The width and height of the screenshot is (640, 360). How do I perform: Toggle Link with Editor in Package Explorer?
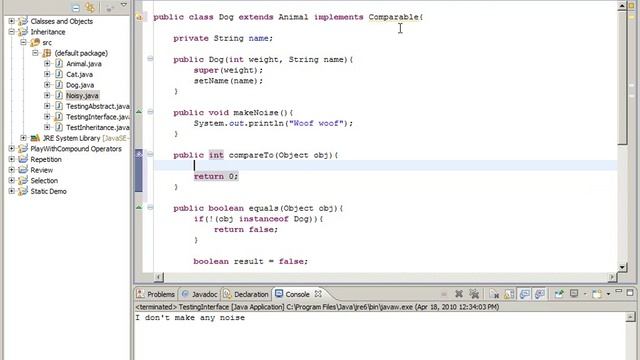(x=90, y=7)
